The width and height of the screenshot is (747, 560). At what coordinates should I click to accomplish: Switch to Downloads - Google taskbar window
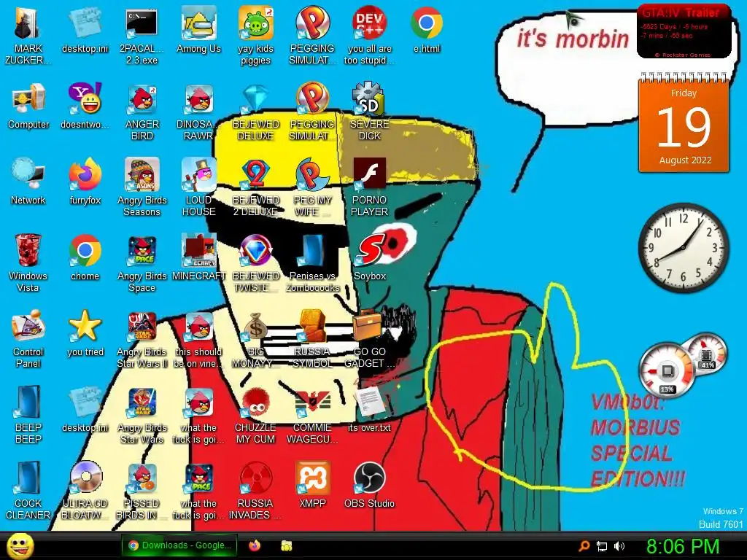click(x=179, y=545)
